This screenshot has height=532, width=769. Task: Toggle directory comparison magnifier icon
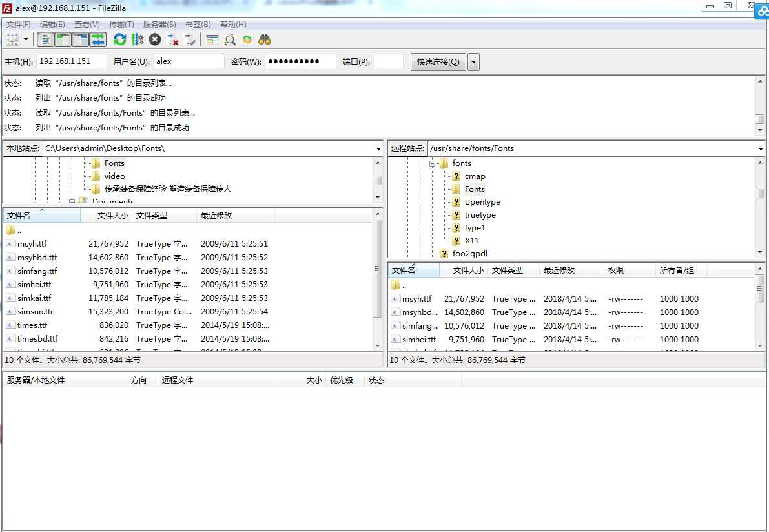[x=229, y=40]
